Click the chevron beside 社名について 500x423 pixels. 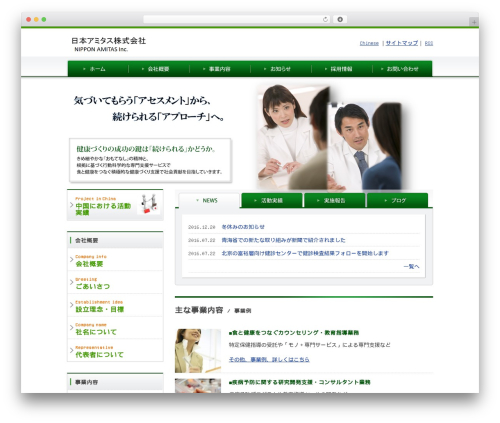(x=71, y=328)
